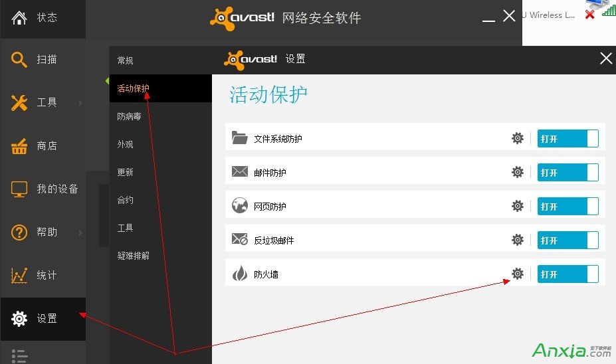The width and height of the screenshot is (616, 364).
Task: Click the 邮件防护 envelope icon
Action: 240,171
